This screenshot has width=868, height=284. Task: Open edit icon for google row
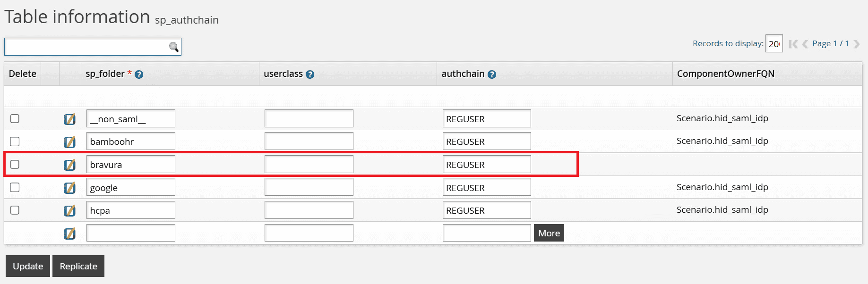coord(69,188)
